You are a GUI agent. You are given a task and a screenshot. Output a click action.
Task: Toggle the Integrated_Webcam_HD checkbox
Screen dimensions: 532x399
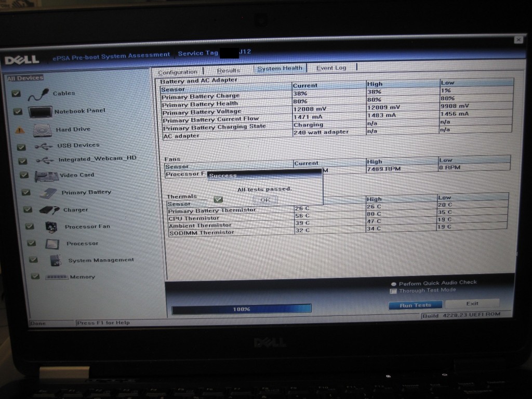[x=23, y=161]
